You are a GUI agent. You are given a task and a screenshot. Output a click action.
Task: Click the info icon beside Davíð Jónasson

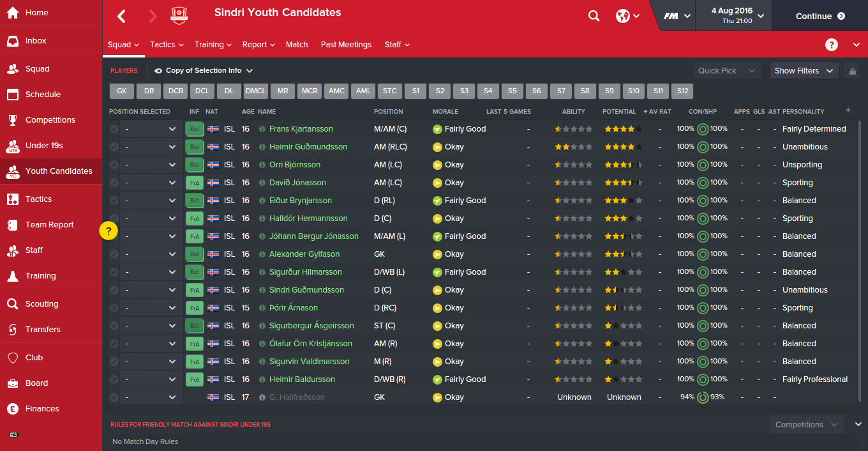[263, 182]
